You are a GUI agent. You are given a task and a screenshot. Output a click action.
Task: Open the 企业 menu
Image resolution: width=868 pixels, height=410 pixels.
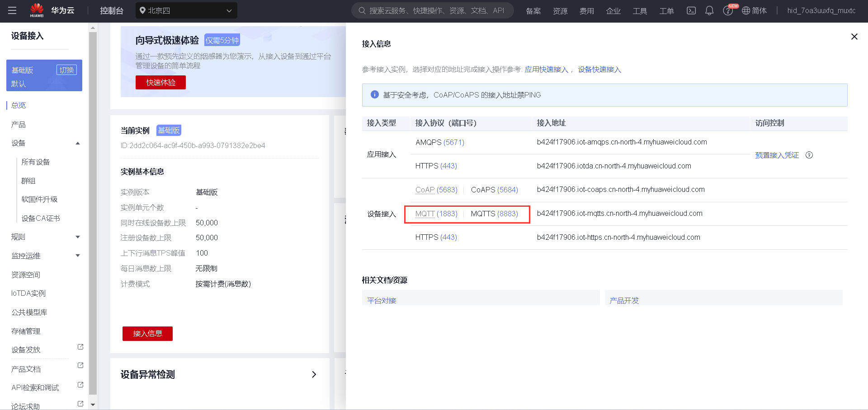(x=613, y=11)
